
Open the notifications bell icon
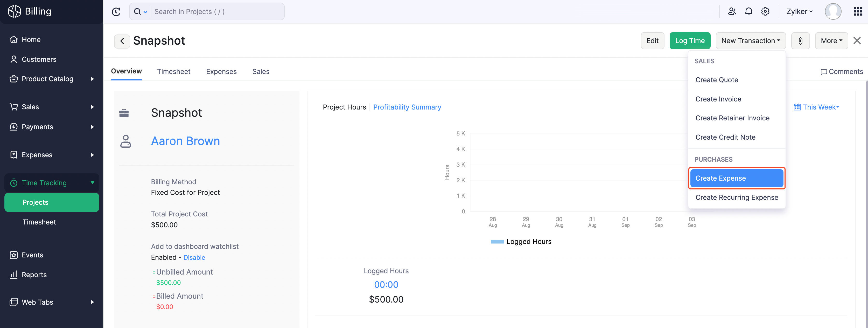pyautogui.click(x=749, y=11)
